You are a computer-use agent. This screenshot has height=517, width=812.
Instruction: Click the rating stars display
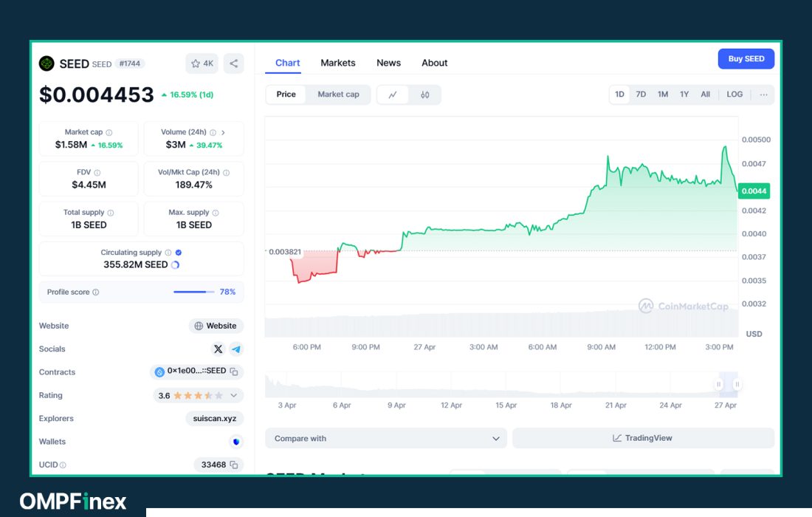[x=199, y=396]
